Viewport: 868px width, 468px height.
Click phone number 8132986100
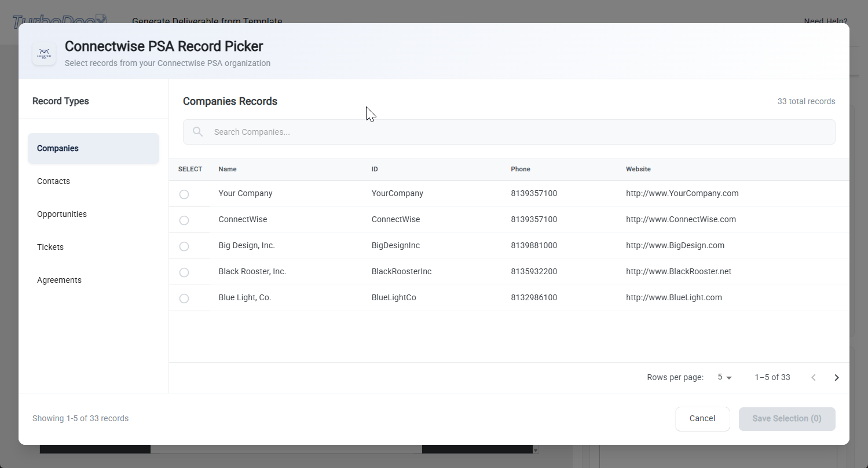coord(534,297)
